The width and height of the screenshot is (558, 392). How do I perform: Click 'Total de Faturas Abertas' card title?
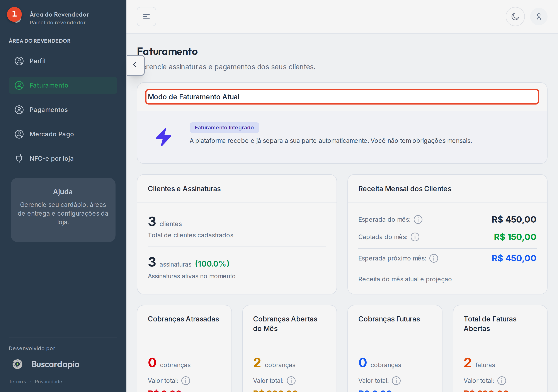coord(490,324)
